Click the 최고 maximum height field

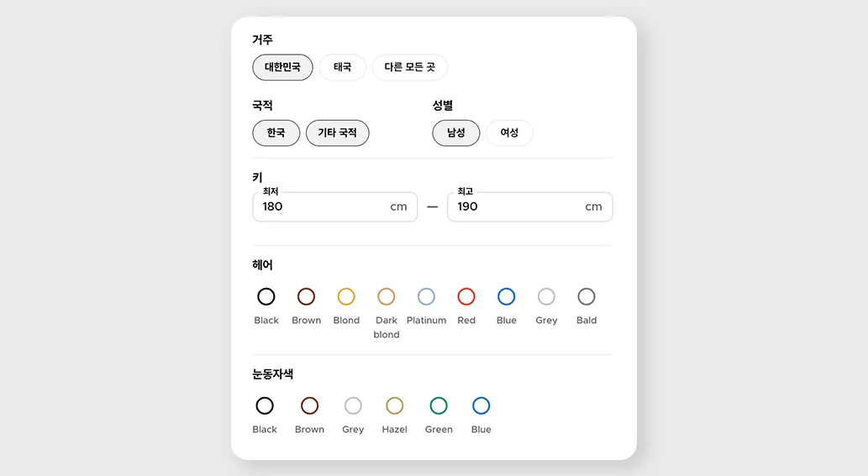click(x=518, y=207)
